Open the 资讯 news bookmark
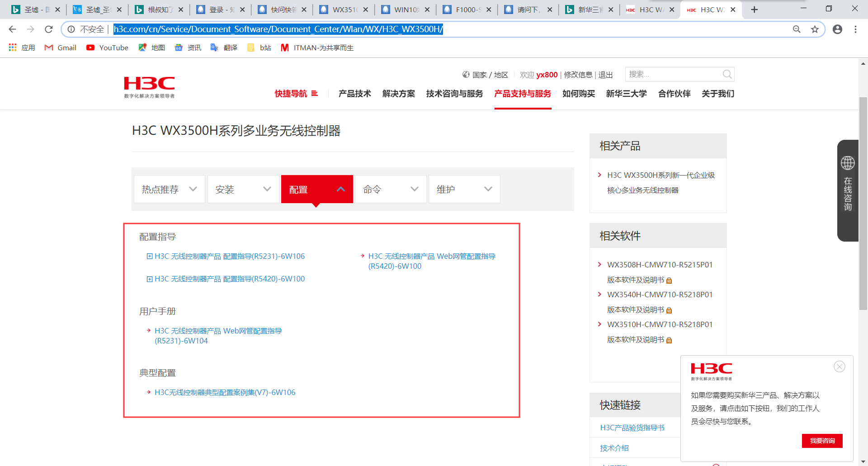Screen dimensions: 868x466 click(188, 48)
